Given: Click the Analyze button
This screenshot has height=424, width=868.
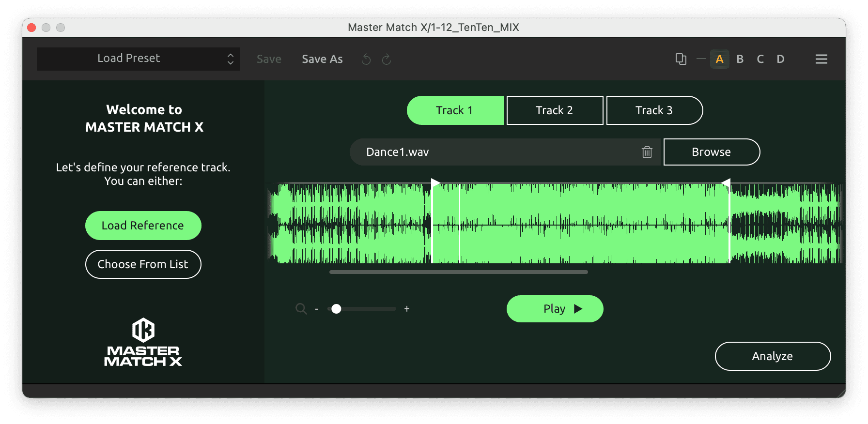Looking at the screenshot, I should (x=772, y=356).
